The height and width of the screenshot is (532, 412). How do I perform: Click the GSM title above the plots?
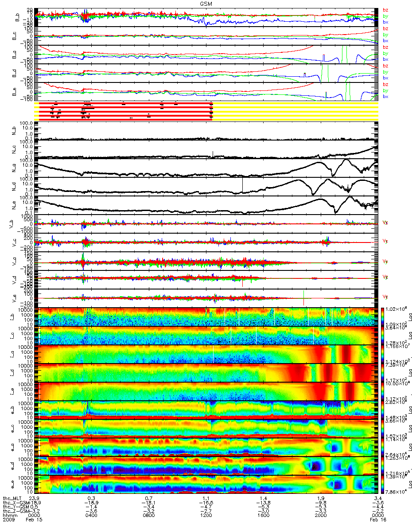coord(206,3)
